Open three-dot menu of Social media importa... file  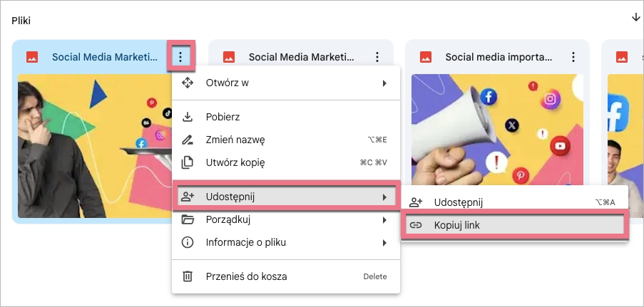[x=573, y=57]
